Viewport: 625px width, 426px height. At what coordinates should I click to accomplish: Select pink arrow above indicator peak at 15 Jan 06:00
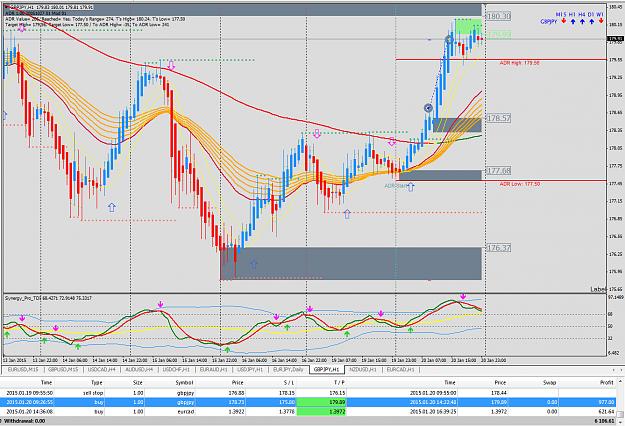(x=160, y=305)
